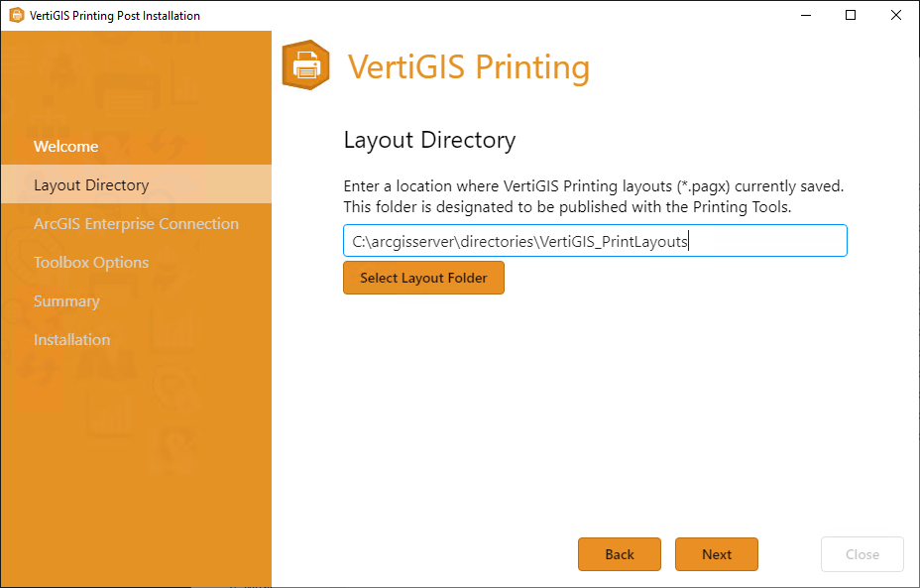Screen dimensions: 920x588
Task: Click the layout folder path input field
Action: pyautogui.click(x=595, y=240)
